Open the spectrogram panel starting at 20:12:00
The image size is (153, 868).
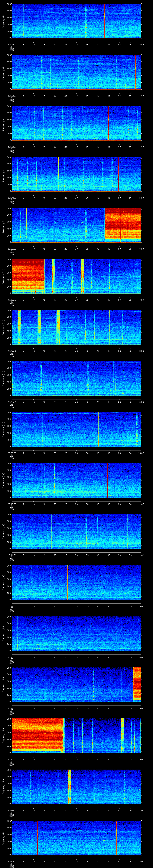77,582
